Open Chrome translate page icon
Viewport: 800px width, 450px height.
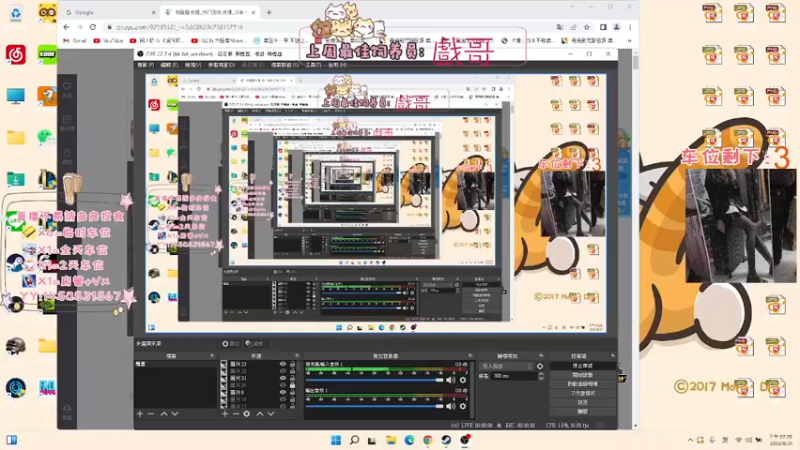(x=560, y=27)
